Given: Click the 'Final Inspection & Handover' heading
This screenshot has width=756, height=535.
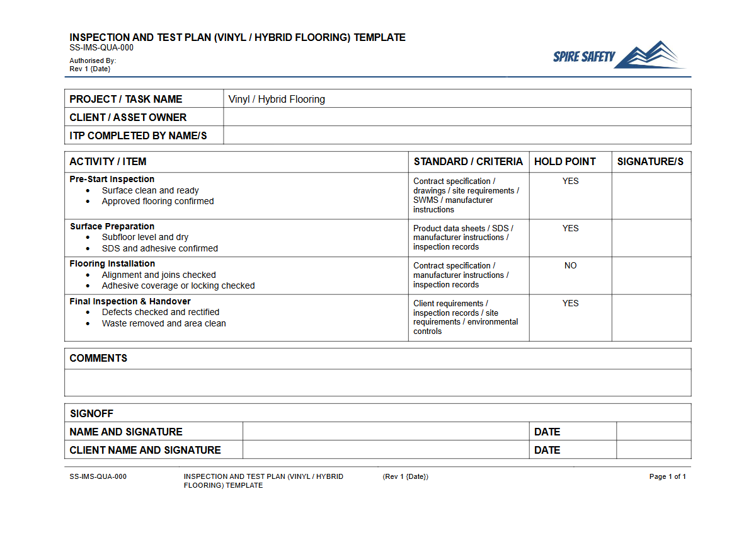Looking at the screenshot, I should [x=130, y=301].
